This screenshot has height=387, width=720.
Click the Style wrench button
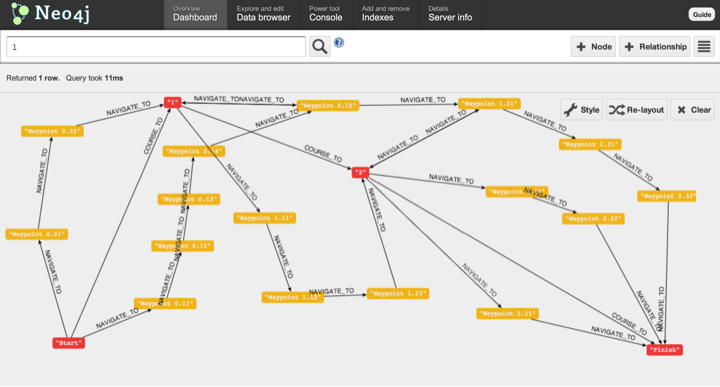point(581,110)
